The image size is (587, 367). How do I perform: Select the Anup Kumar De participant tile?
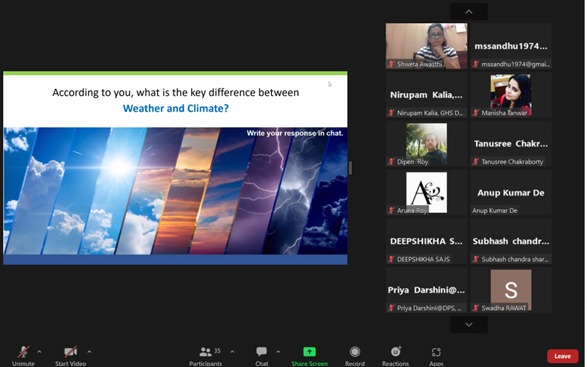pyautogui.click(x=511, y=192)
